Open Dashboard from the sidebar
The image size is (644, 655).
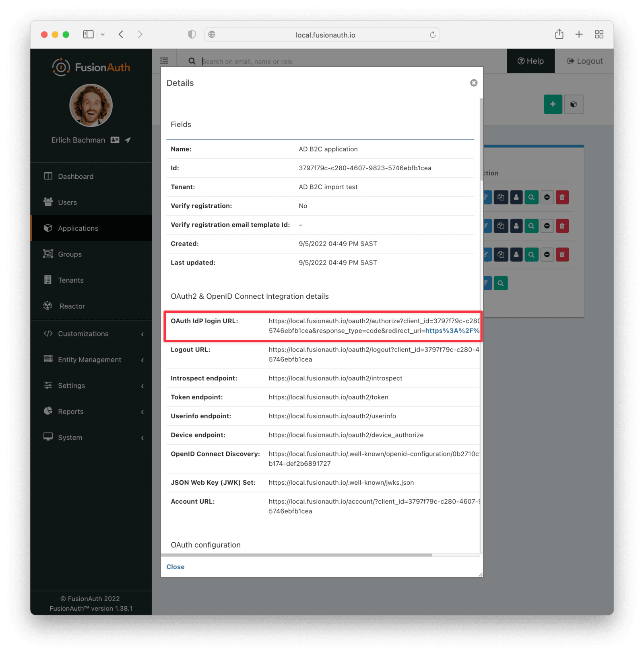(x=91, y=176)
